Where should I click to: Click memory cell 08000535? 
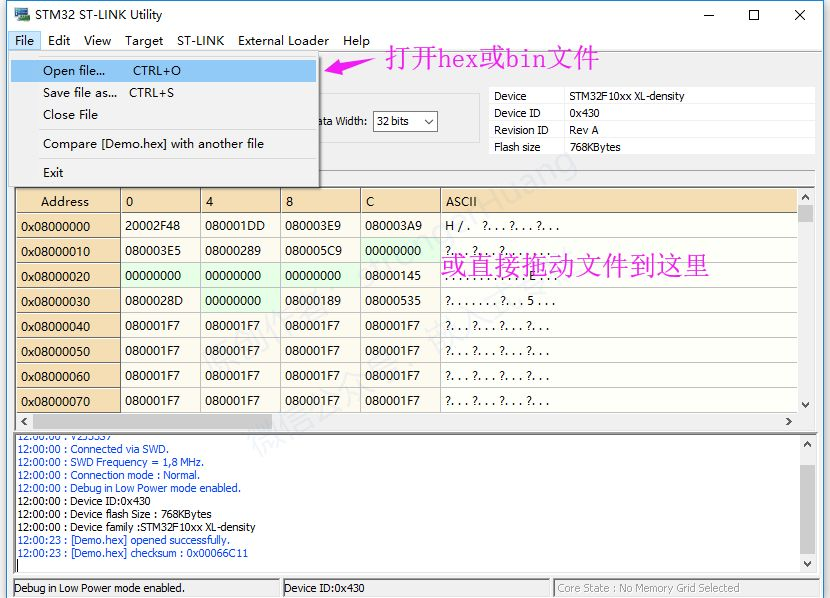pyautogui.click(x=401, y=301)
